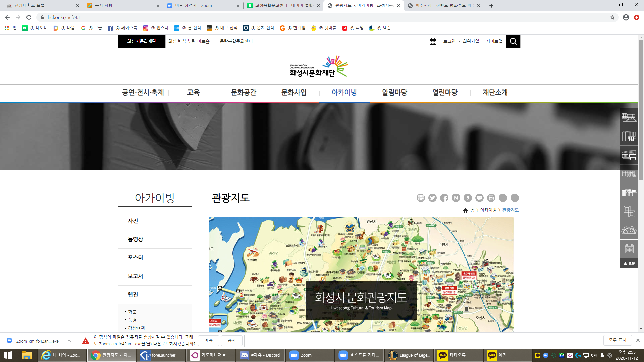Click the 화성시 문화관광지도 map image
644x362 pixels.
click(x=361, y=274)
